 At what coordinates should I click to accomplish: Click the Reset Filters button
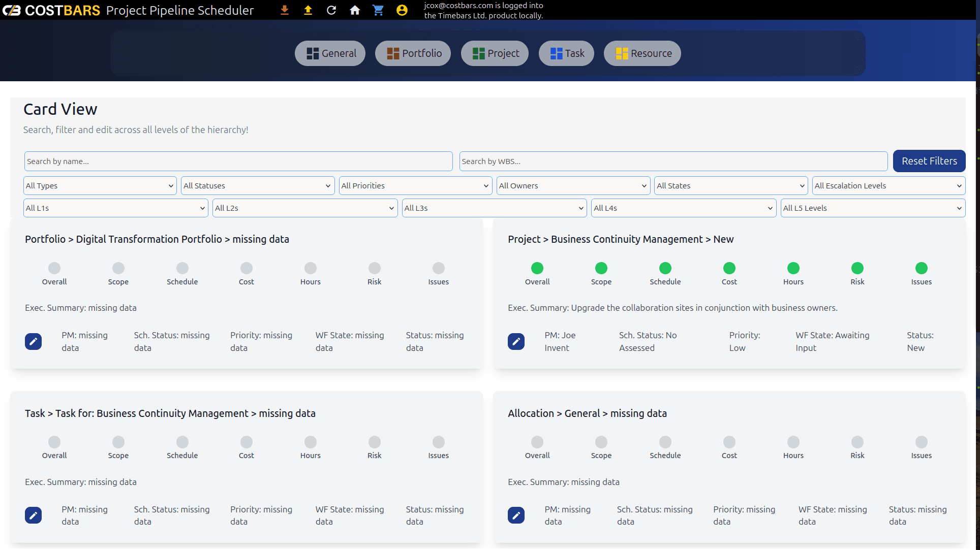coord(929,161)
